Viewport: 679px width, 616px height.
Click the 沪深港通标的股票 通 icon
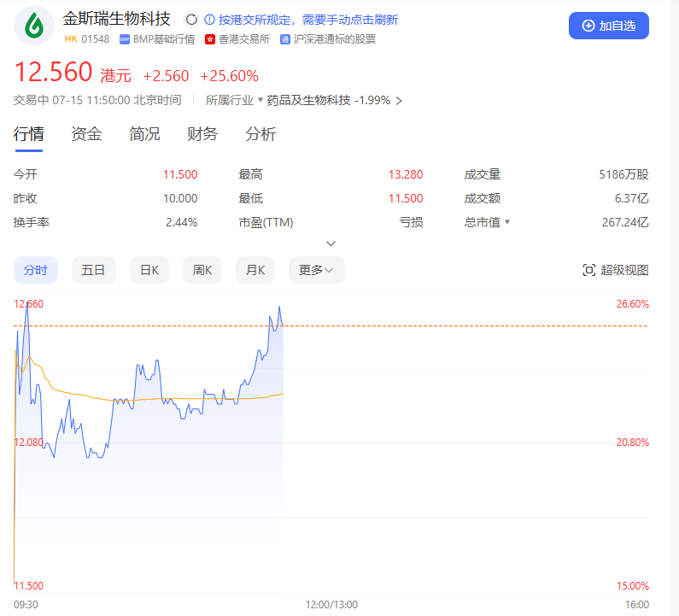285,39
